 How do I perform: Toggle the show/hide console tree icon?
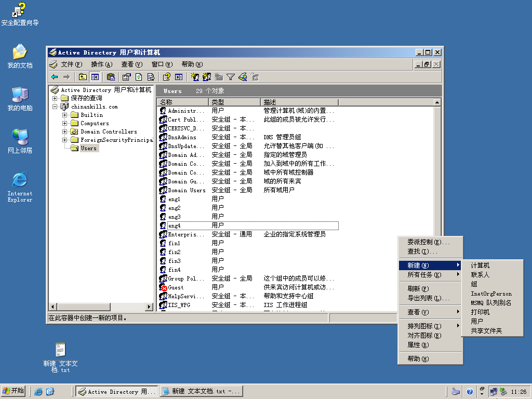coord(95,77)
